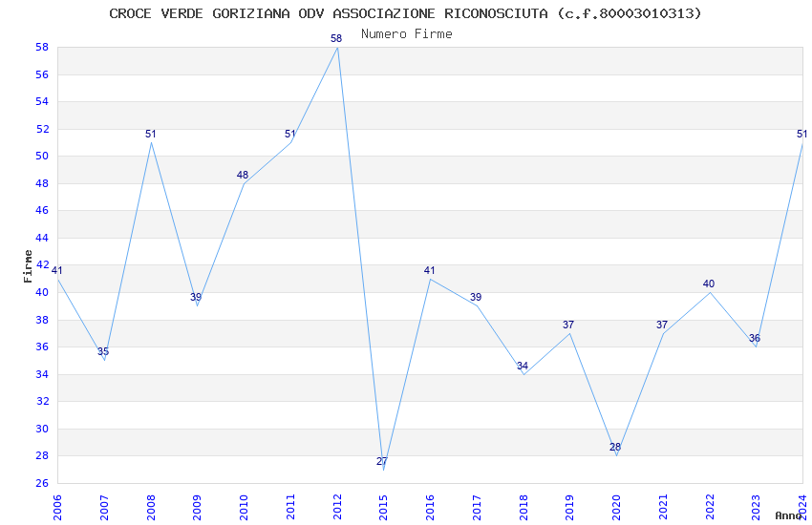Click the y-axis tick value 56
The width and height of the screenshot is (812, 525).
[42, 74]
